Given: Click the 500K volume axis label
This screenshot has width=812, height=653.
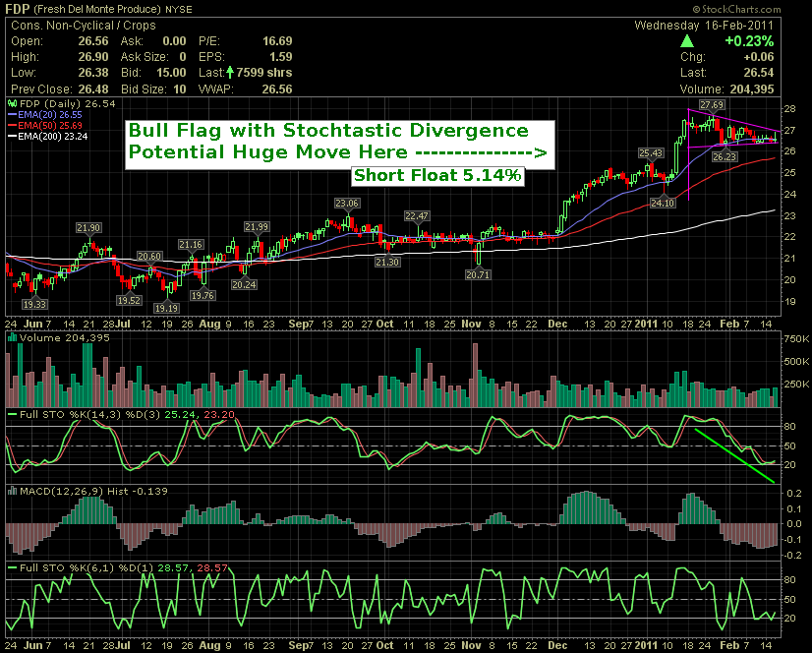Looking at the screenshot, I should pyautogui.click(x=796, y=361).
